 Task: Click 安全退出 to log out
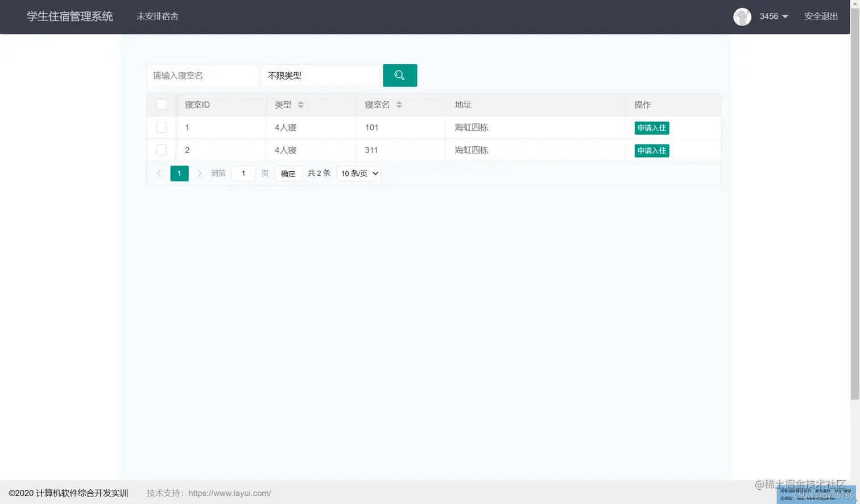[x=821, y=16]
